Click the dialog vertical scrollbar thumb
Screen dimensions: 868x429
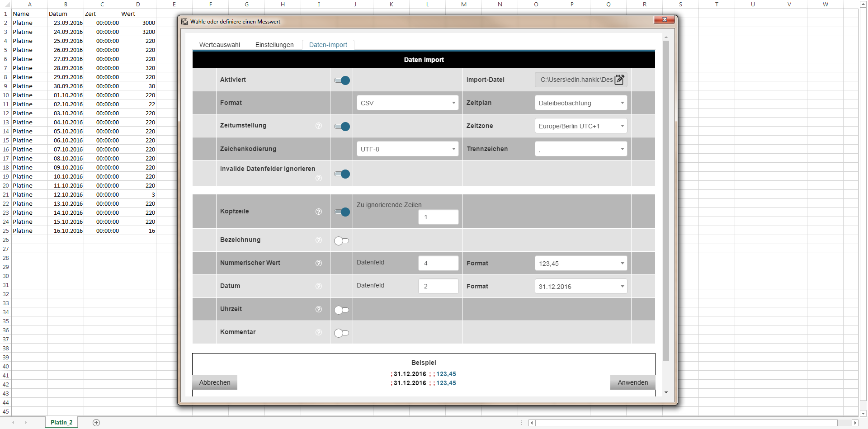666,201
